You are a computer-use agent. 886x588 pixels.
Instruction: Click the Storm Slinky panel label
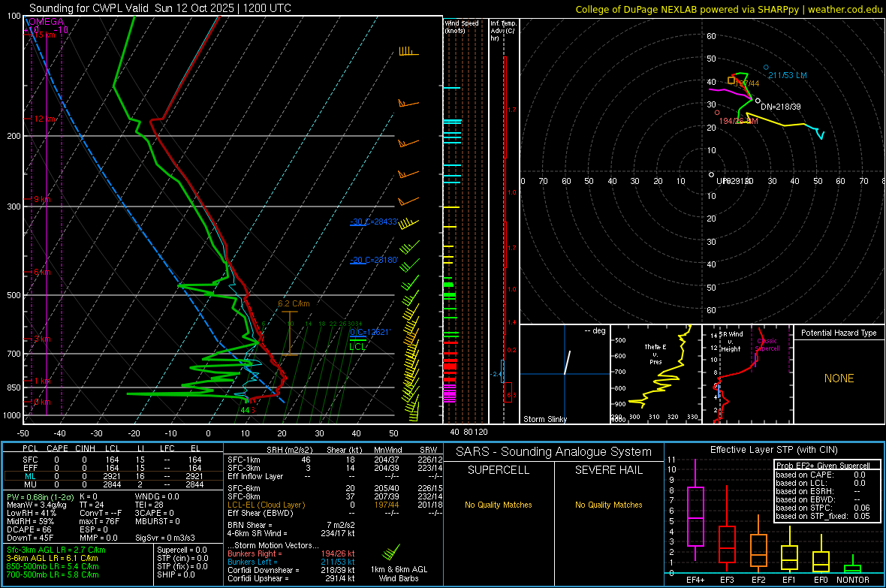coord(544,419)
